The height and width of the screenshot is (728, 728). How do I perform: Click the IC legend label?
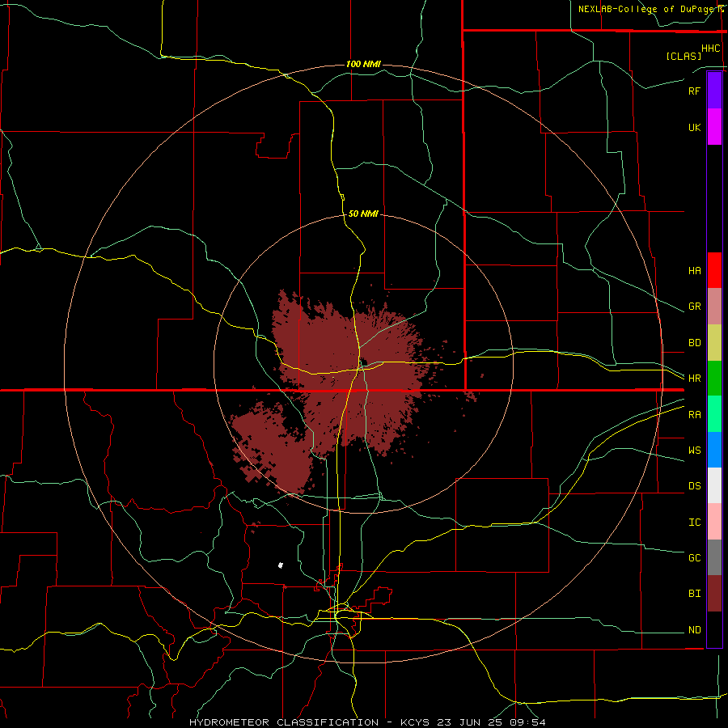[694, 523]
